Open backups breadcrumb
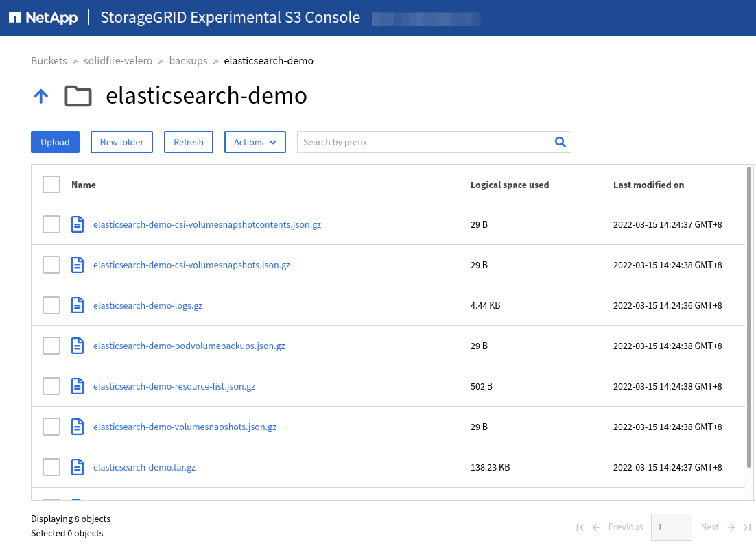Screen dimensions: 756x546 188,61
